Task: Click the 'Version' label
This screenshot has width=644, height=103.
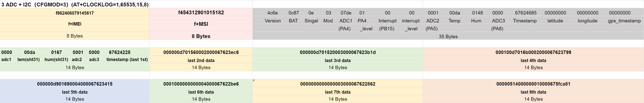Action: pos(272,21)
